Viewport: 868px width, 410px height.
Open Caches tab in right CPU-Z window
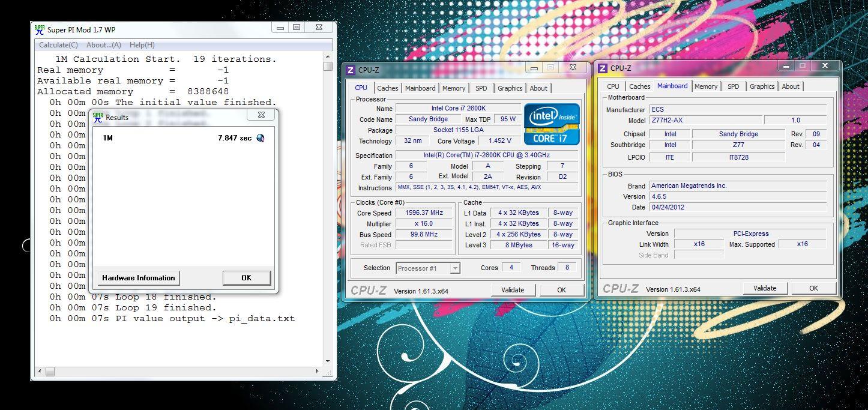639,86
